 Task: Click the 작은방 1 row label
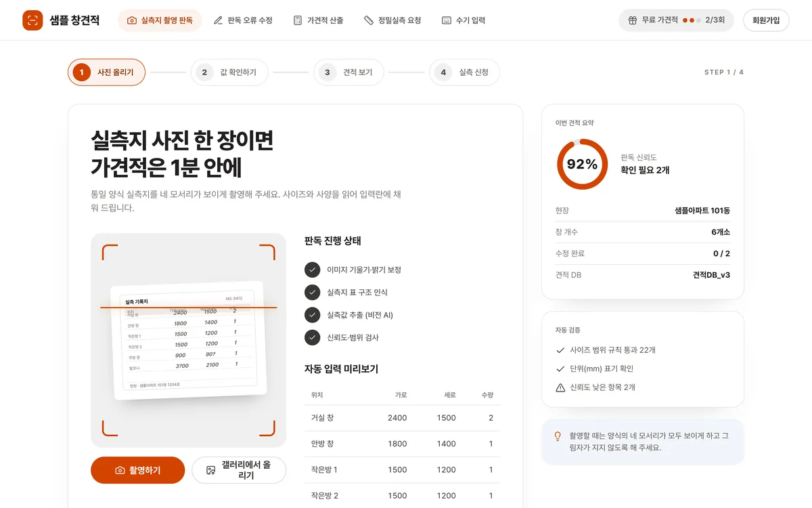coord(324,469)
